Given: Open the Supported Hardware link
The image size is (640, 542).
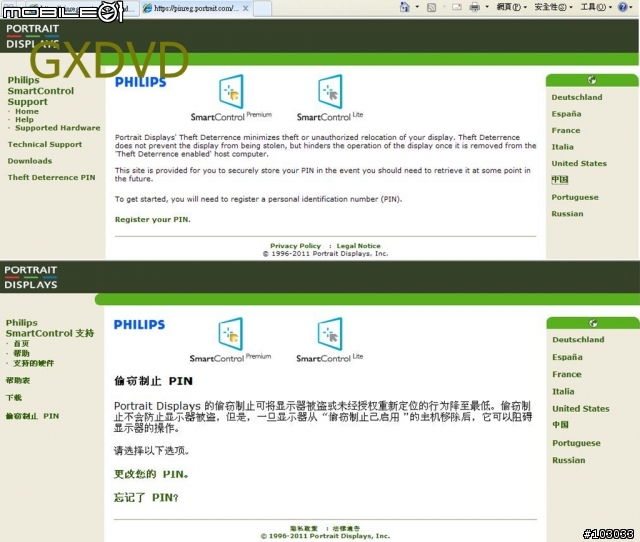Looking at the screenshot, I should pyautogui.click(x=58, y=128).
